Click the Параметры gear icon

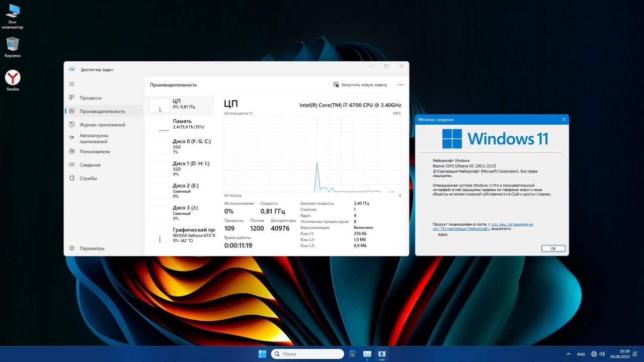pyautogui.click(x=72, y=248)
